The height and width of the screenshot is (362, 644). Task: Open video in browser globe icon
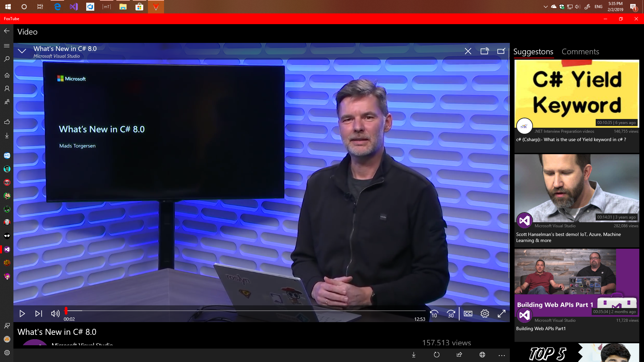coord(482,355)
